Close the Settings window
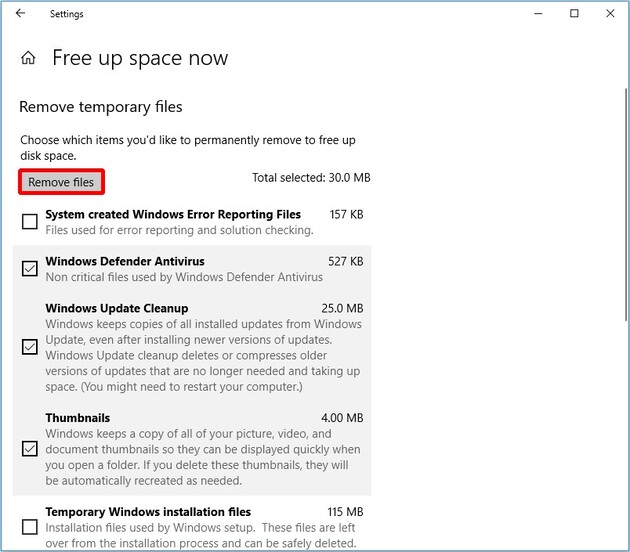This screenshot has height=552, width=630. [610, 14]
